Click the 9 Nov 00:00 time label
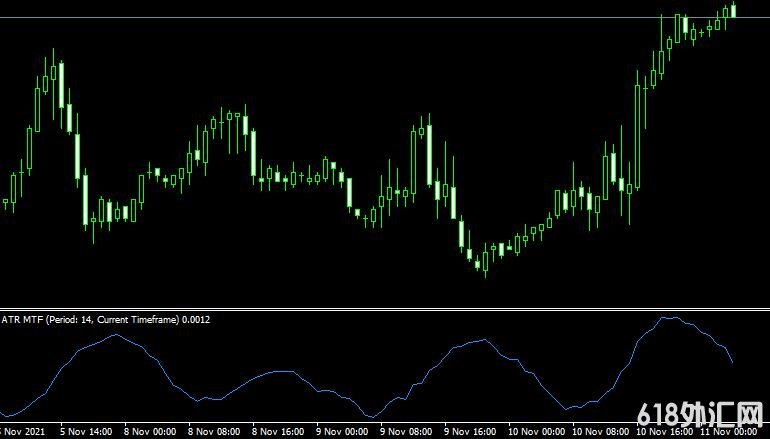 click(342, 432)
